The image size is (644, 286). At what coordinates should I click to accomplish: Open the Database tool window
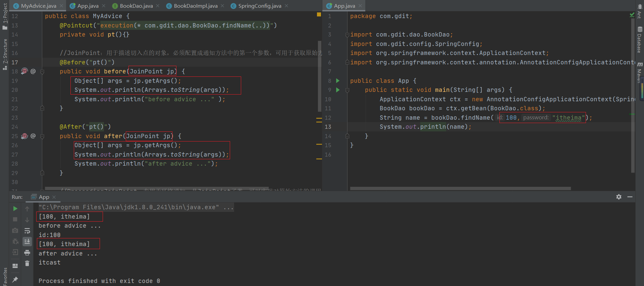[640, 40]
